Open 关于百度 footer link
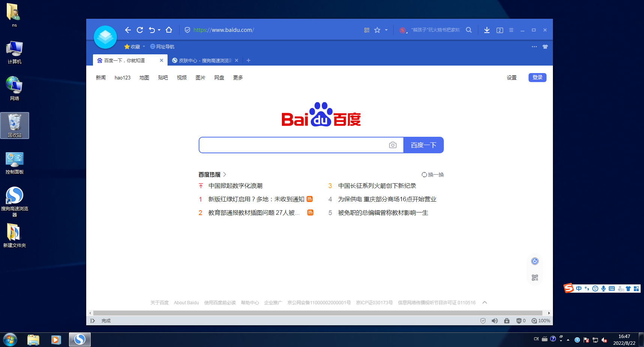 click(x=160, y=303)
